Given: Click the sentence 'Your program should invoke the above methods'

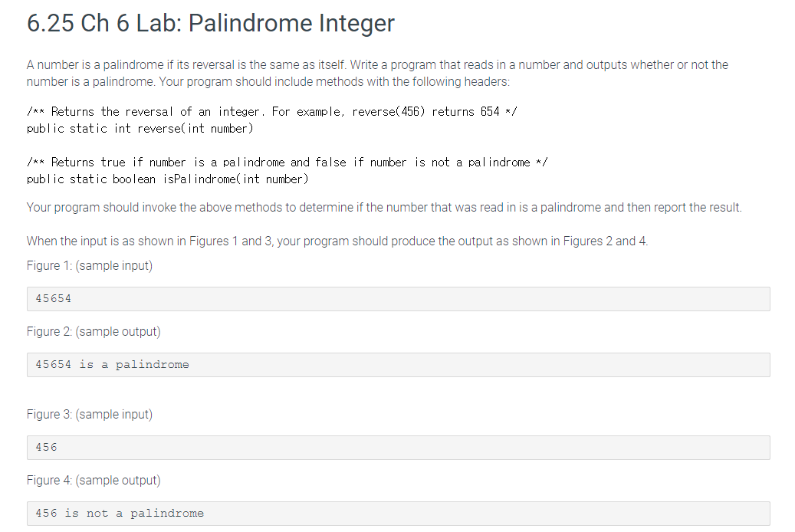Looking at the screenshot, I should pos(384,208).
